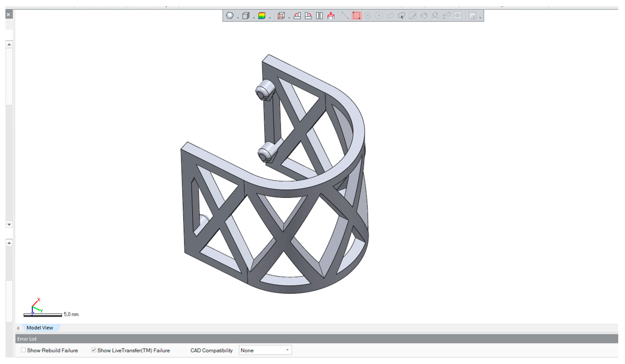Expand the viewpoint cube dropdown arrow
This screenshot has width=625, height=364.
point(289,18)
